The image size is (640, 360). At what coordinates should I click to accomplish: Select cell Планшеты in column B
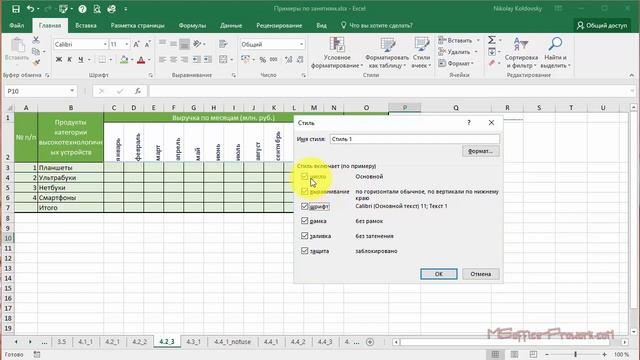click(70, 168)
